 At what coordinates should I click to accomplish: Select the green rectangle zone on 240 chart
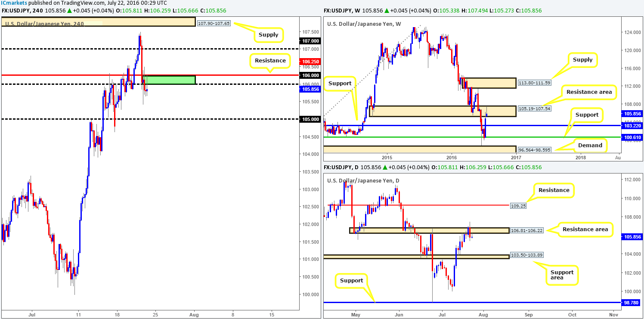tap(169, 80)
